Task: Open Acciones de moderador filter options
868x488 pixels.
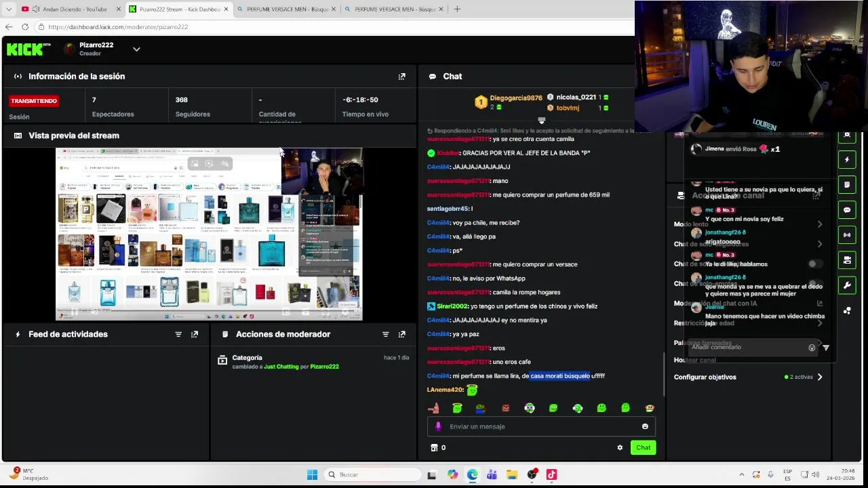Action: (385, 334)
